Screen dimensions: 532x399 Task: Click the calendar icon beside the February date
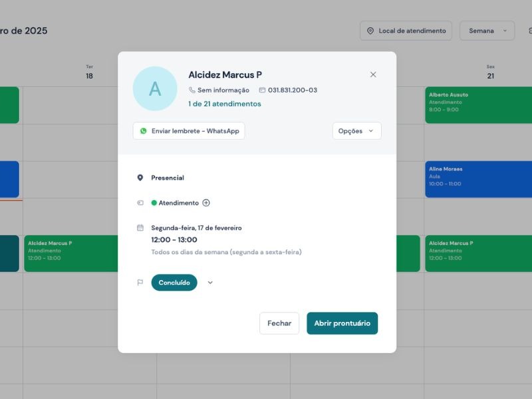click(x=140, y=227)
